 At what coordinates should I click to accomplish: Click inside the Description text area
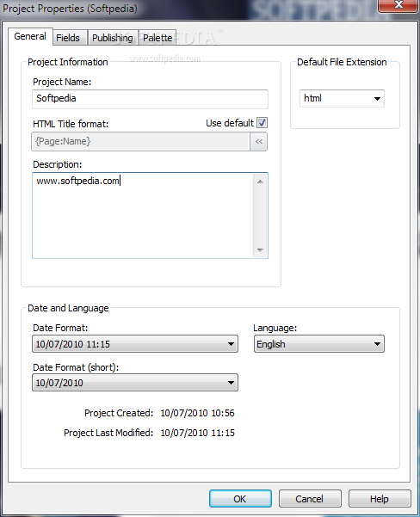[143, 215]
